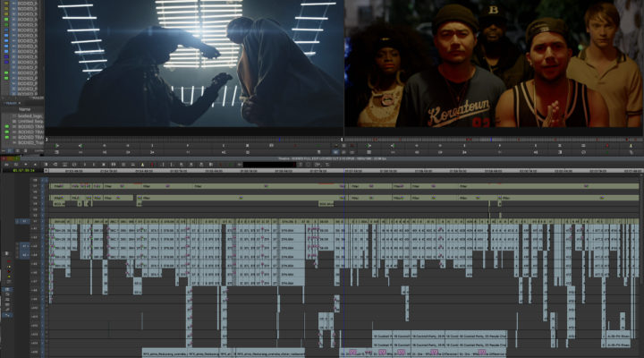Click the third view-mode icon at the bottom of the bin
This screenshot has height=358, width=644.
pos(25,151)
